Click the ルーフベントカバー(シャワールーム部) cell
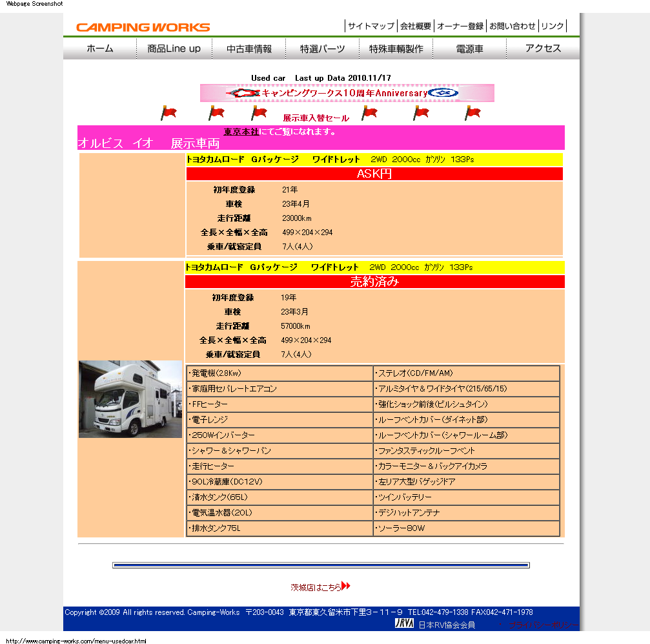Screen dimensions: 650x644 pos(467,435)
